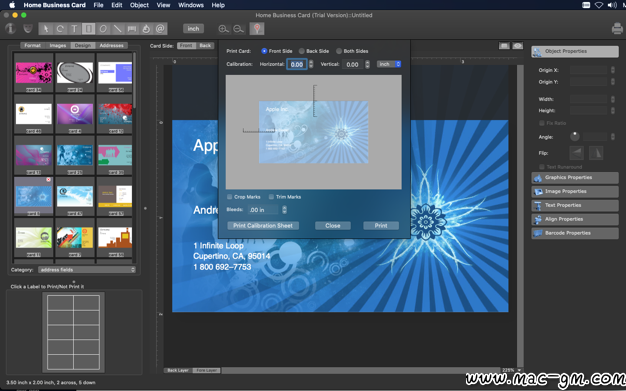Select the Both Sides radio button
This screenshot has width=626, height=391.
point(339,51)
